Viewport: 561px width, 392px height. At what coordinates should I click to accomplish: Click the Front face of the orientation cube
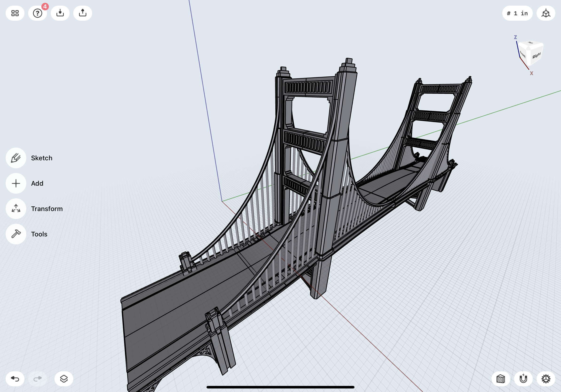coord(523,54)
